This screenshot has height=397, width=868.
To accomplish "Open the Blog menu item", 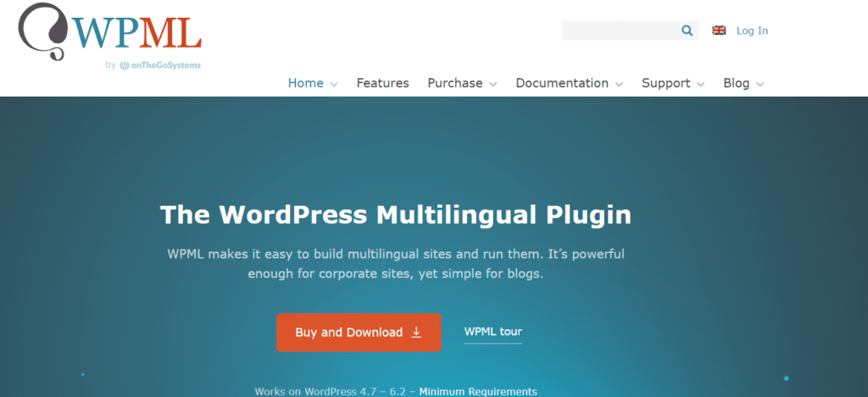I will point(737,84).
